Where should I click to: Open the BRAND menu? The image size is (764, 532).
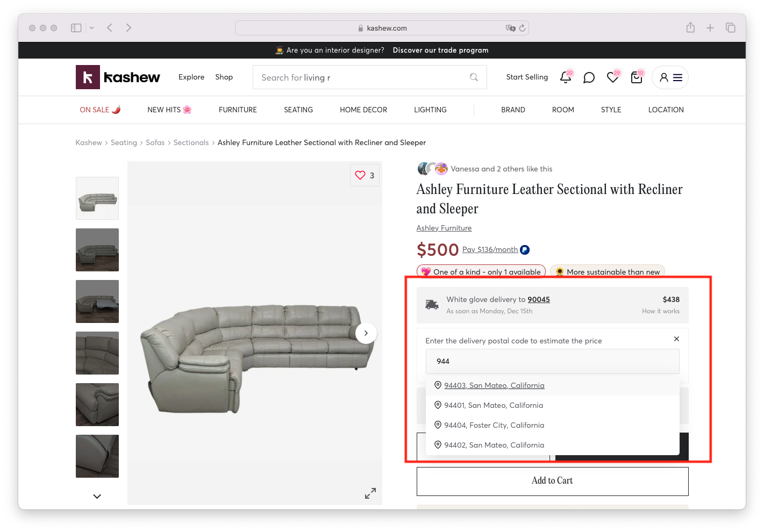(x=513, y=110)
